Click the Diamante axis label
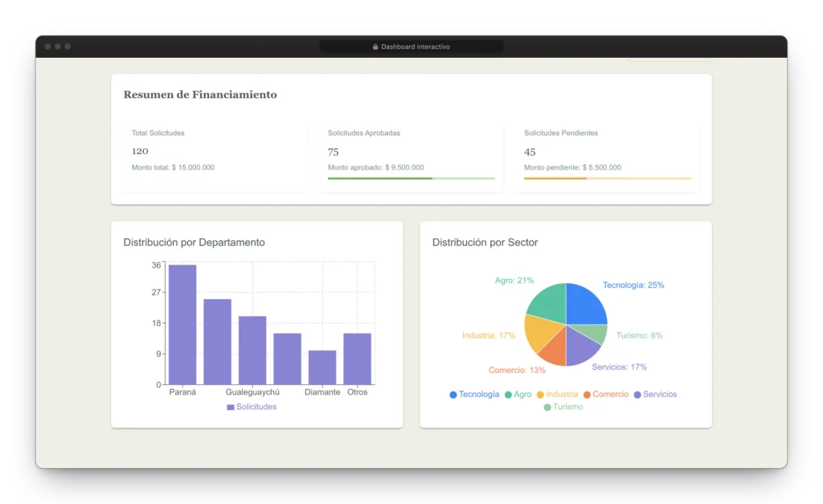The width and height of the screenshot is (823, 504). point(322,392)
